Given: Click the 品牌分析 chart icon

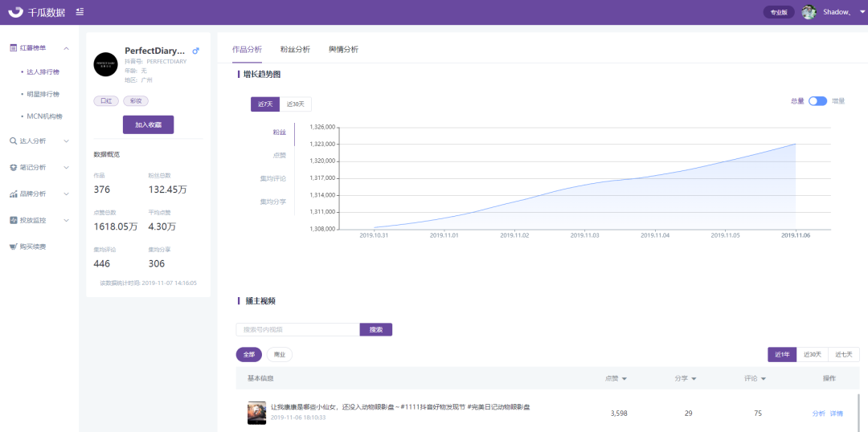Looking at the screenshot, I should (14, 194).
